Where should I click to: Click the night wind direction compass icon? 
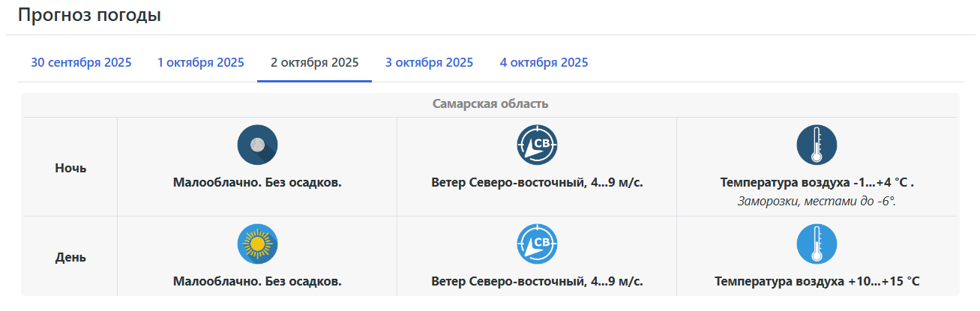(x=537, y=145)
